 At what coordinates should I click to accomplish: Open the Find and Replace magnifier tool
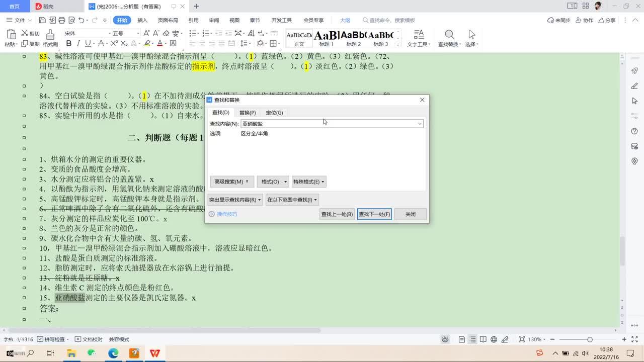tap(449, 35)
